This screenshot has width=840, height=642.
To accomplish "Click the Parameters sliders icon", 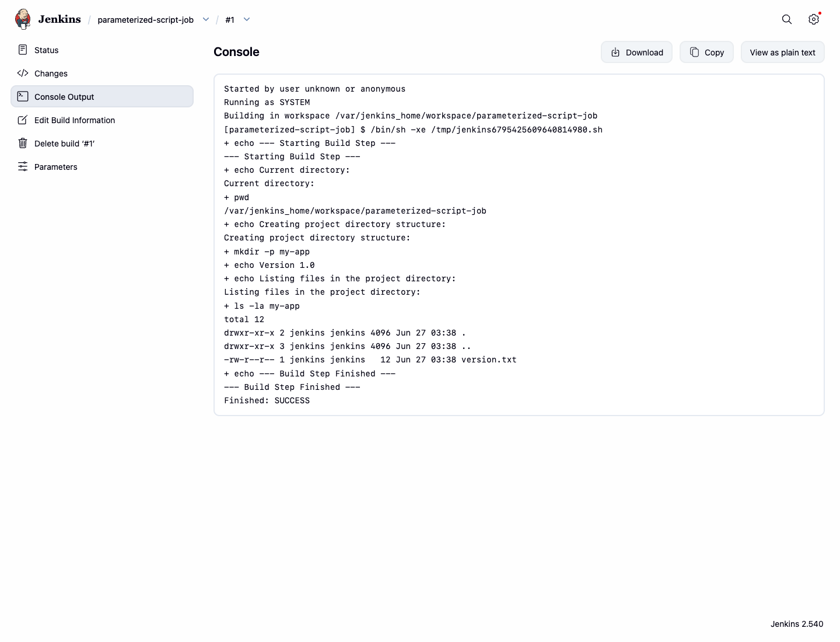I will coord(23,166).
